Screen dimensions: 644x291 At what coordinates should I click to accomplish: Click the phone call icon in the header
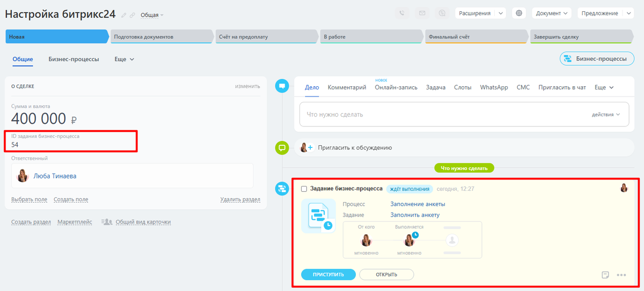[402, 13]
